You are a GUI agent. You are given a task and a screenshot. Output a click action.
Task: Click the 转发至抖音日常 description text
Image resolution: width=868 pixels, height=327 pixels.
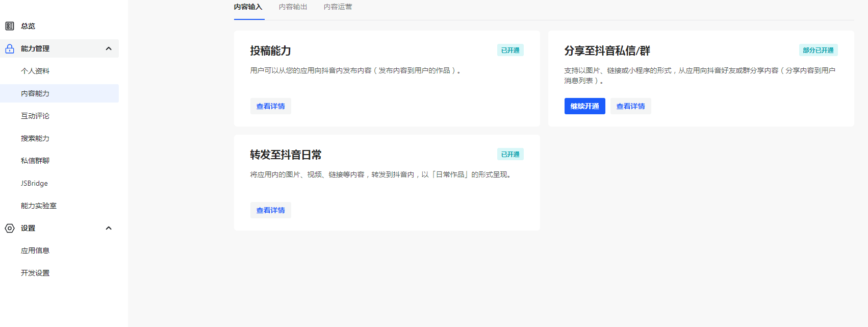(x=381, y=174)
